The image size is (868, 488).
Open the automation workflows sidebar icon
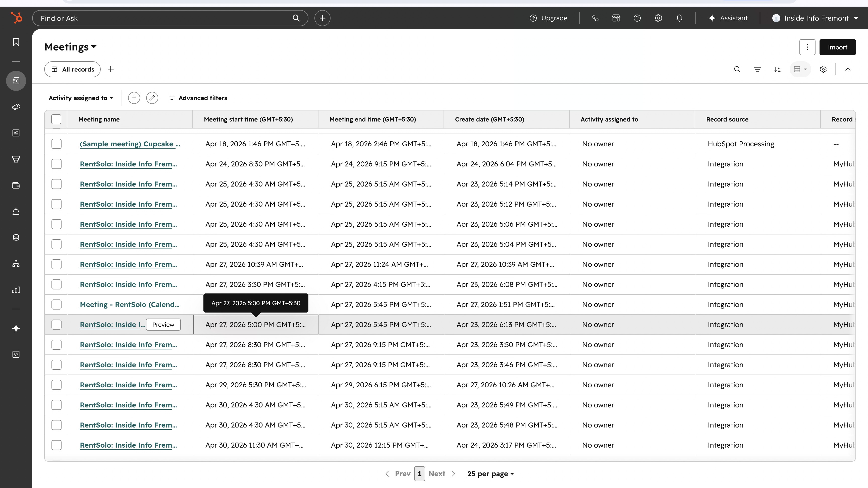16,263
